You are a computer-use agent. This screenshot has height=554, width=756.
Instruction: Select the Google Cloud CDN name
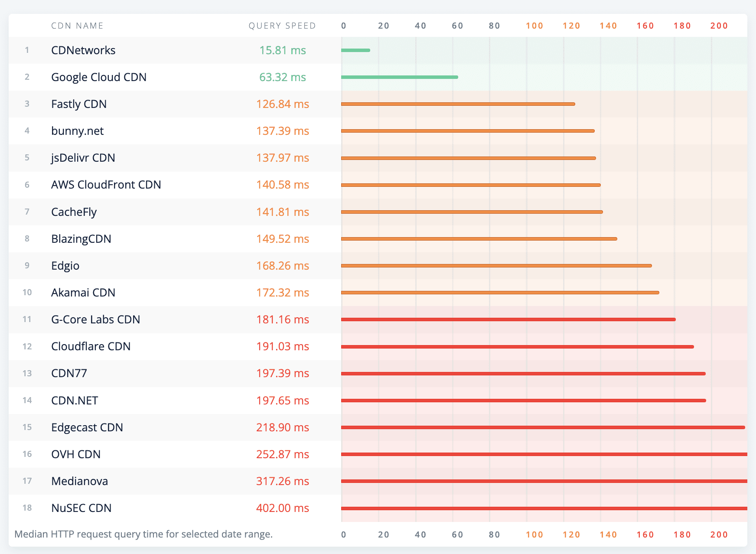tap(99, 77)
